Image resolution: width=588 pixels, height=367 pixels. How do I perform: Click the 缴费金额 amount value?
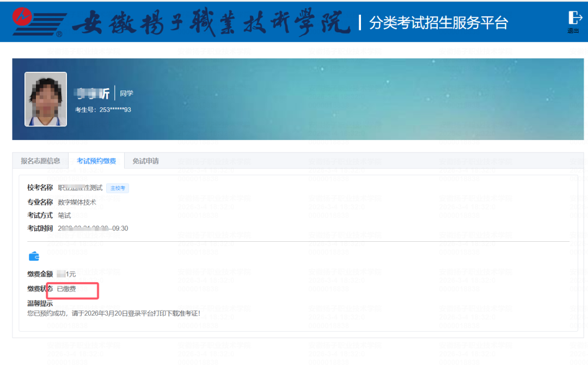66,274
